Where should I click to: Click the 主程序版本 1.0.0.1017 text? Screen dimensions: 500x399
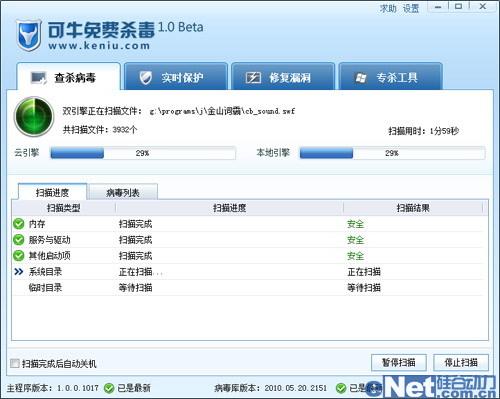pyautogui.click(x=53, y=388)
